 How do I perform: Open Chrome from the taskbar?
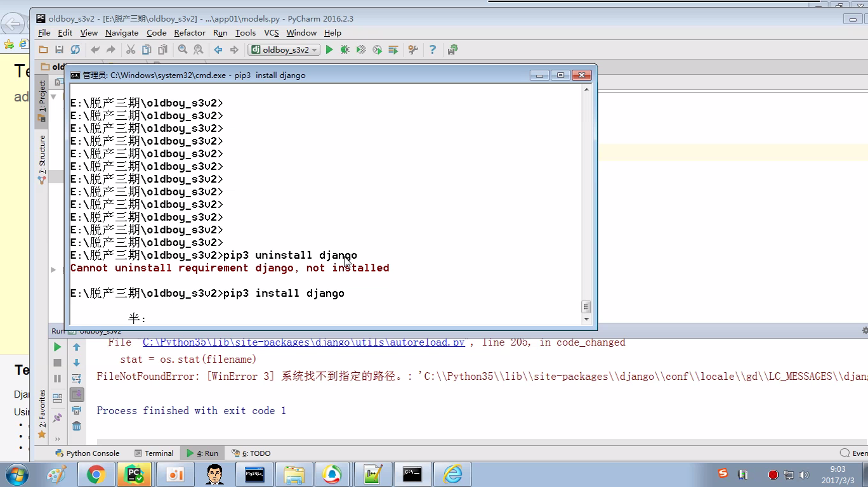(96, 474)
